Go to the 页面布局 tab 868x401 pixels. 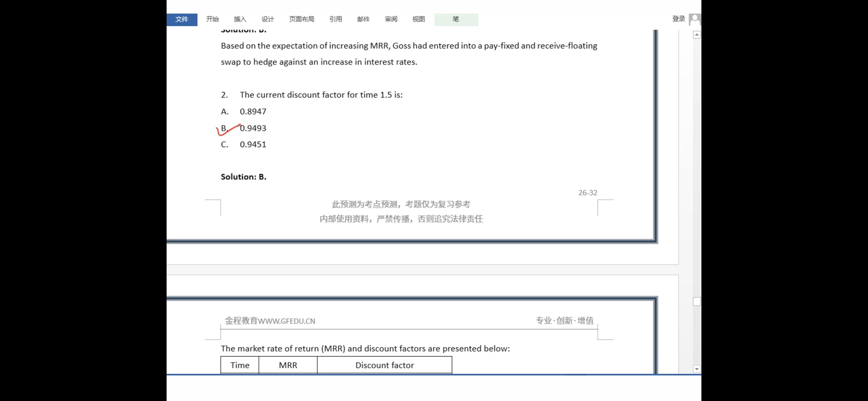[301, 19]
